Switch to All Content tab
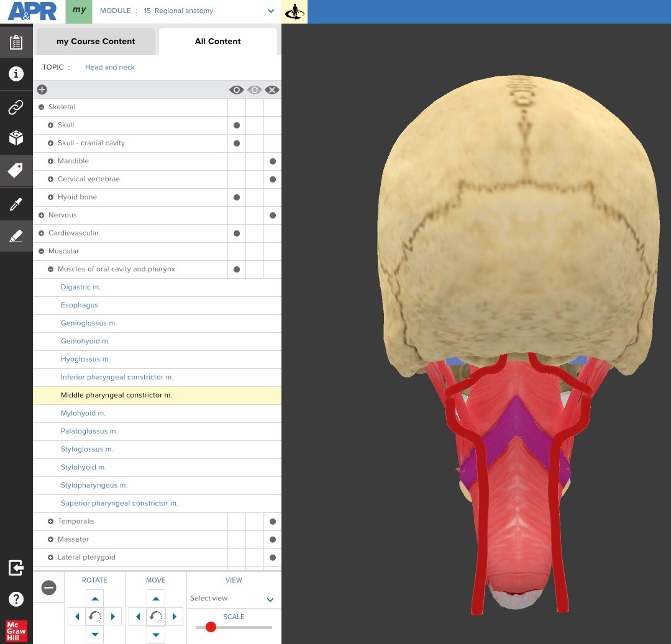Viewport: 671px width, 644px height. point(218,42)
